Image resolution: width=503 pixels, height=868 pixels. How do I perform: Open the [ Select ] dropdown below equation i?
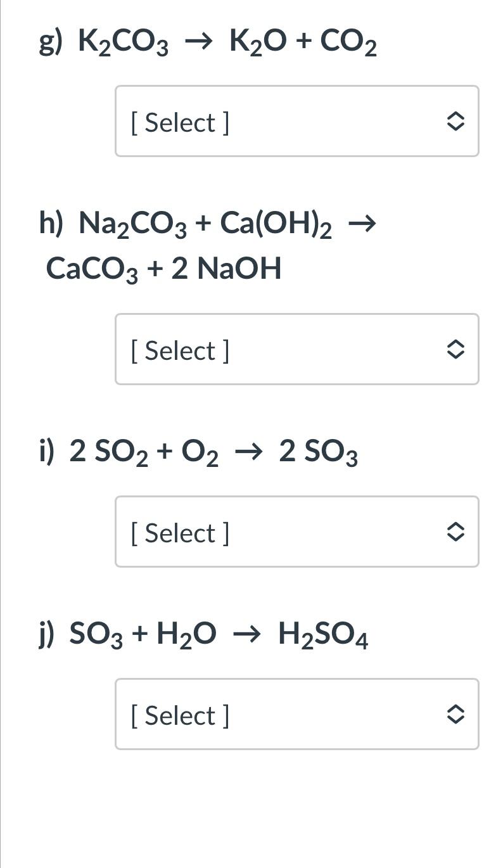pyautogui.click(x=296, y=532)
